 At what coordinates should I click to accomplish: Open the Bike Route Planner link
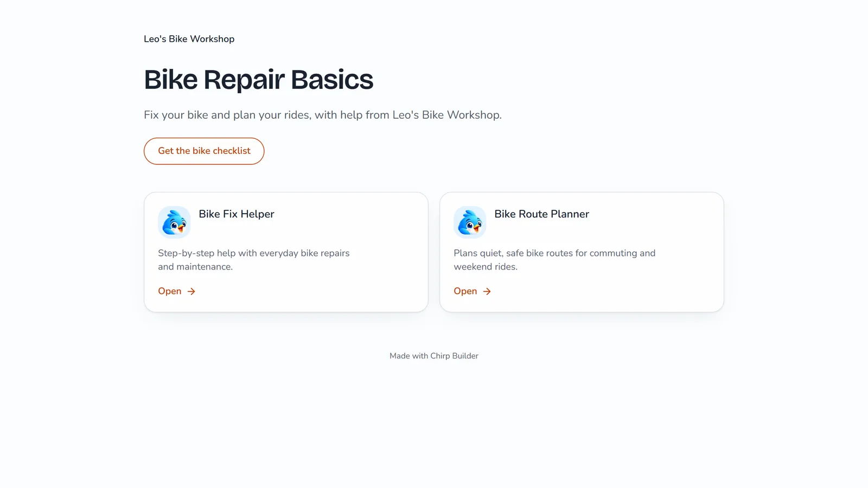coord(473,291)
